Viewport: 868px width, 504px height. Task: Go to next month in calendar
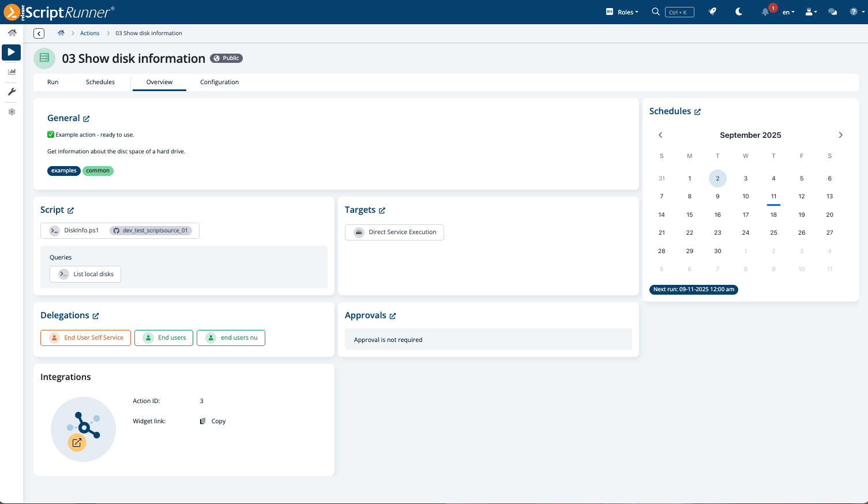click(841, 135)
